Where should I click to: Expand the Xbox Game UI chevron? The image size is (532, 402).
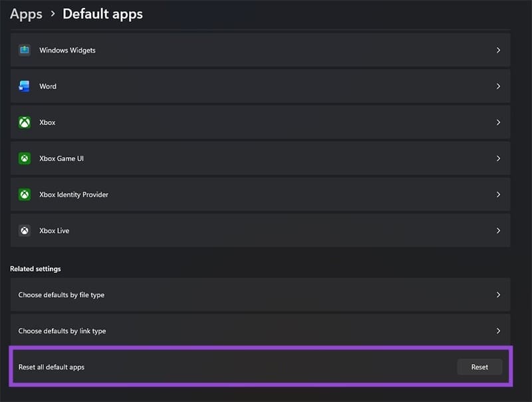(x=498, y=158)
